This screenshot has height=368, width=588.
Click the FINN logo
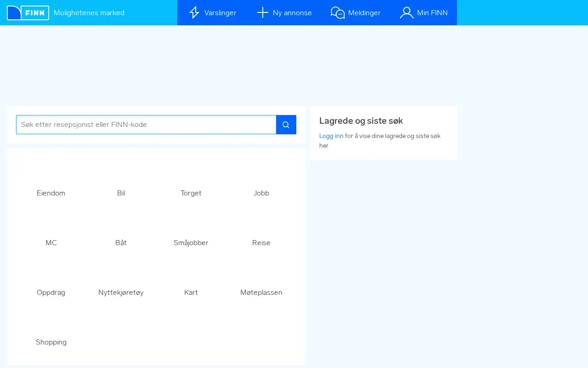28,13
